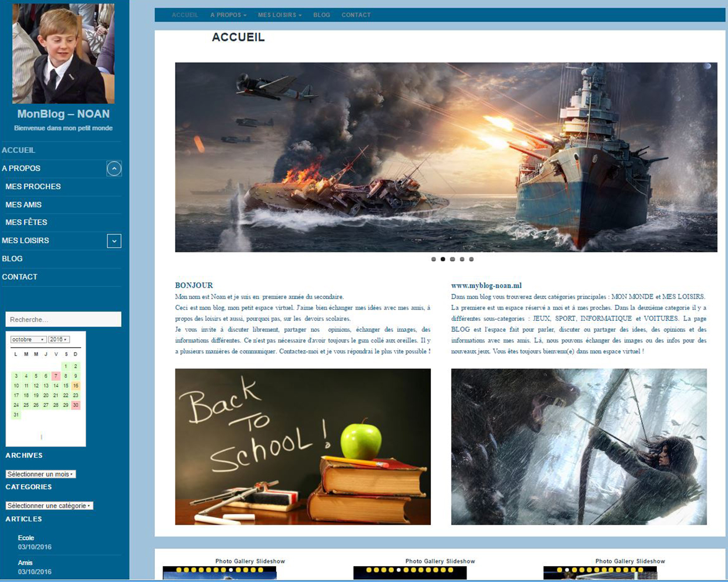Open the 'Sélectionner un mois' archives dropdown
Image resolution: width=728 pixels, height=582 pixels.
click(x=41, y=474)
